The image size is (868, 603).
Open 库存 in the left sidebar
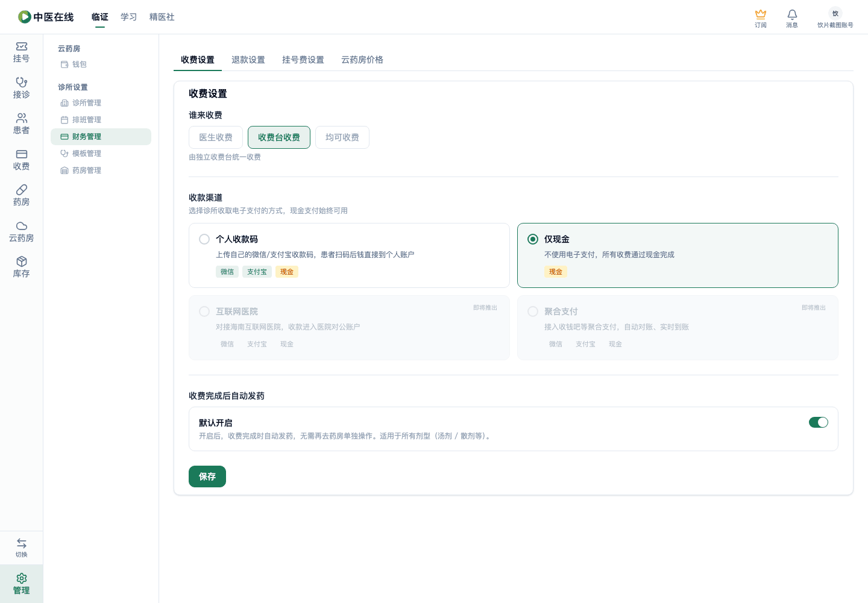[21, 267]
